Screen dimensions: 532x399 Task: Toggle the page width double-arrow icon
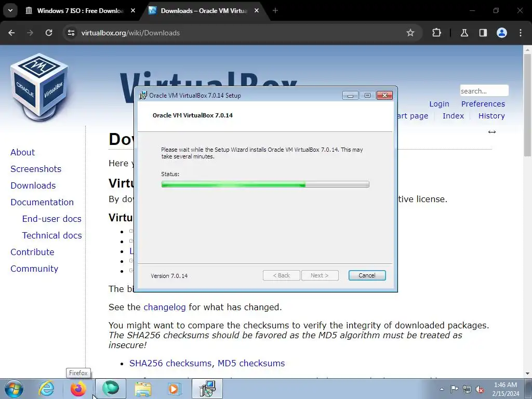[x=492, y=132]
